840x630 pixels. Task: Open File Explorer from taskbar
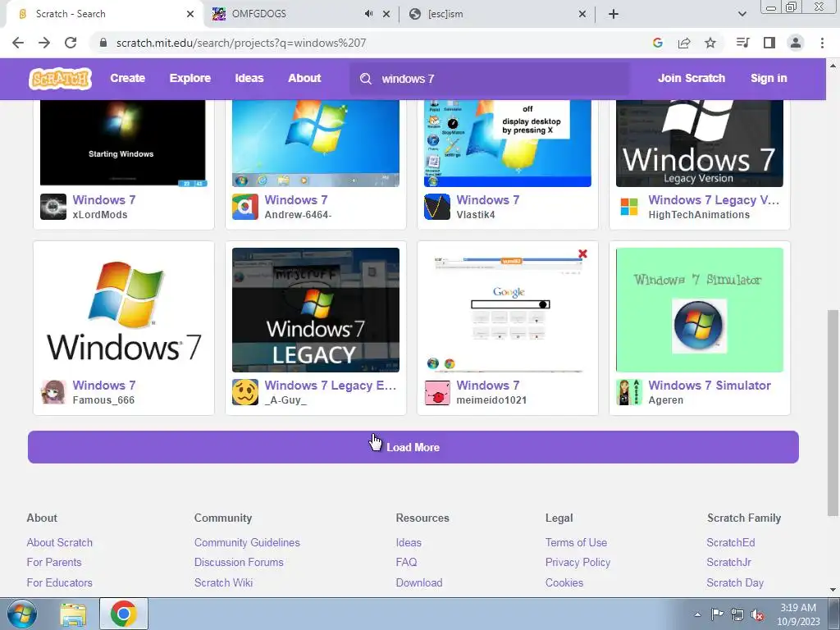point(73,614)
